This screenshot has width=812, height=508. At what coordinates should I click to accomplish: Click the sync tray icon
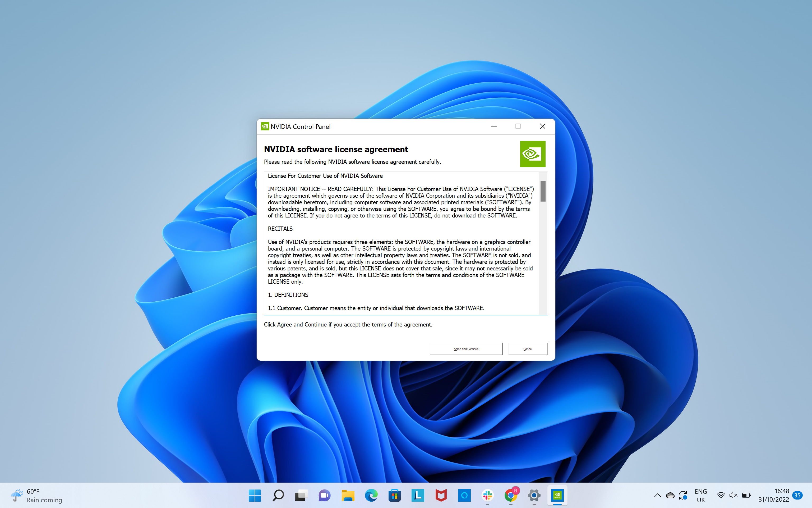683,495
